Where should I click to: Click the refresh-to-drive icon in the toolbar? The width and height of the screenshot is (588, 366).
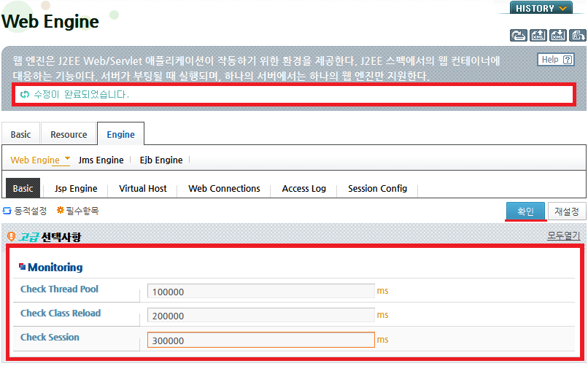[x=518, y=36]
